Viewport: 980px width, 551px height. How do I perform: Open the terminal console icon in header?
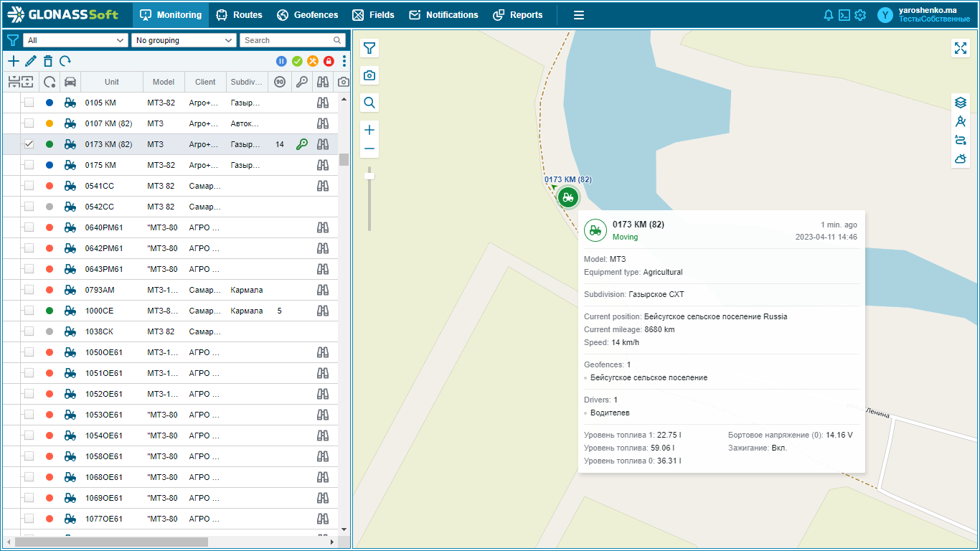(x=844, y=15)
